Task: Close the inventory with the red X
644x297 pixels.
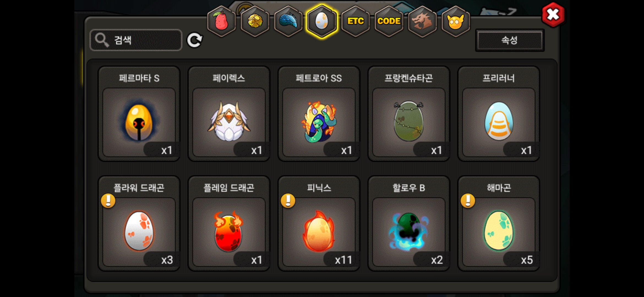Action: (x=553, y=15)
